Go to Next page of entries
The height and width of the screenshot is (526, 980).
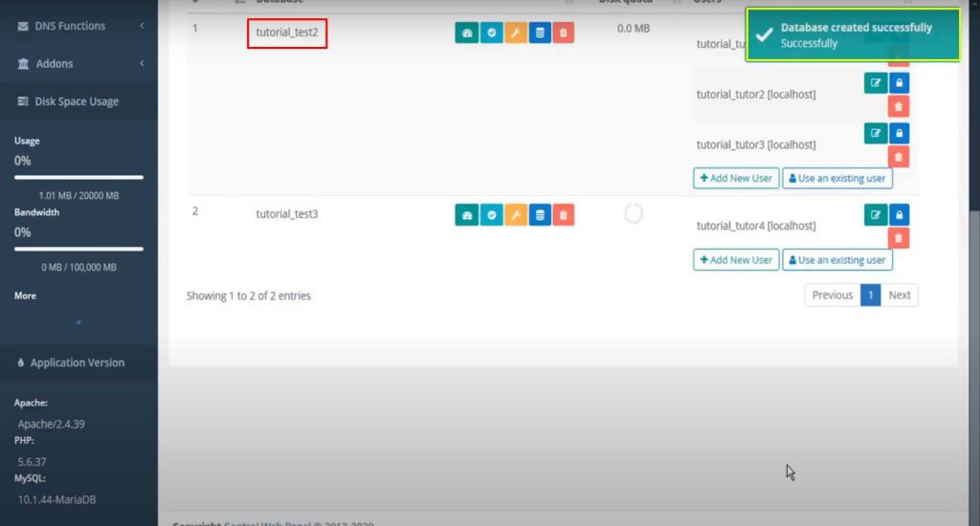(900, 295)
